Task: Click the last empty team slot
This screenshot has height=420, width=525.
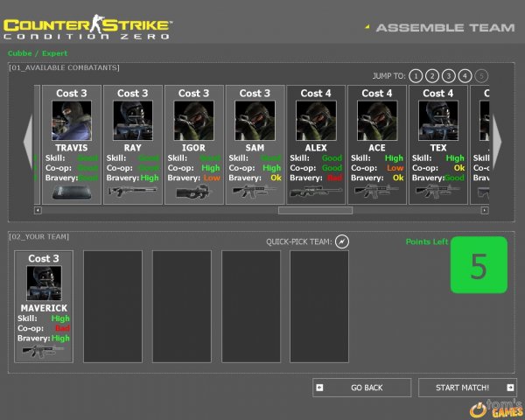Action: coord(319,306)
